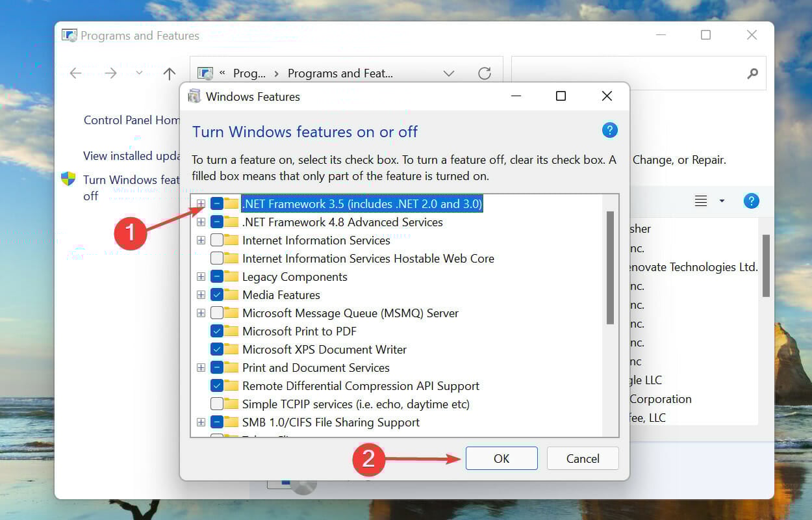The width and height of the screenshot is (812, 520).
Task: Expand Internet Information Services node
Action: pyautogui.click(x=201, y=240)
